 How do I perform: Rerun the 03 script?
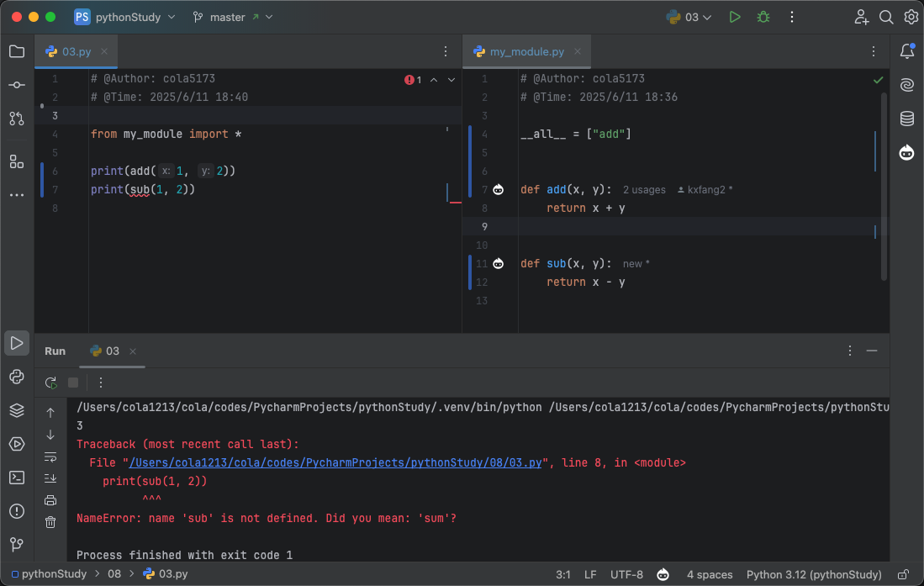pyautogui.click(x=50, y=383)
